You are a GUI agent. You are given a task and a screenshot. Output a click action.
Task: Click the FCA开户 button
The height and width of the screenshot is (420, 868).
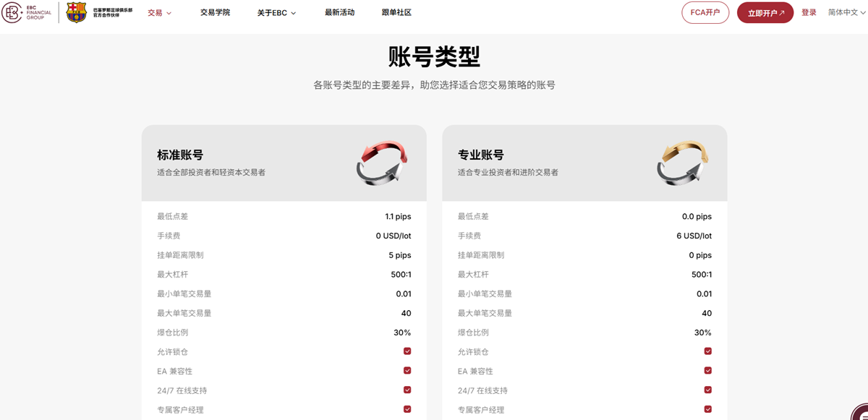704,12
